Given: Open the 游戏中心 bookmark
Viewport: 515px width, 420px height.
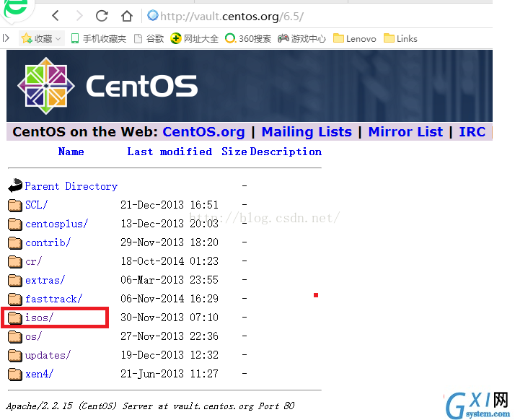Looking at the screenshot, I should click(301, 39).
